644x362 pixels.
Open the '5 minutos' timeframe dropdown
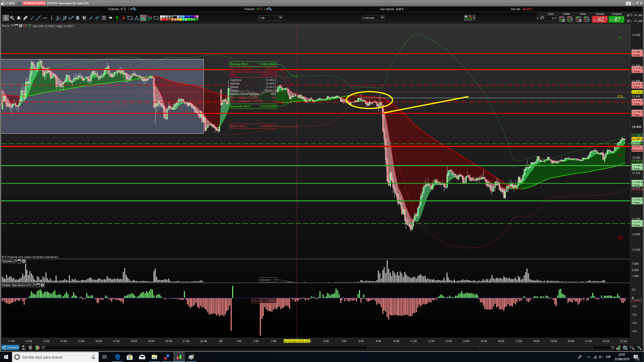382,18
